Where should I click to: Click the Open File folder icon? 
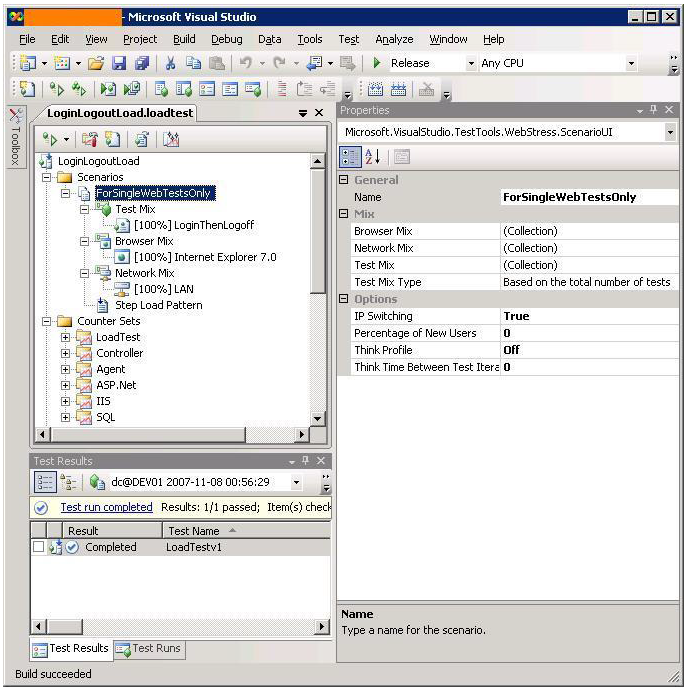click(94, 63)
